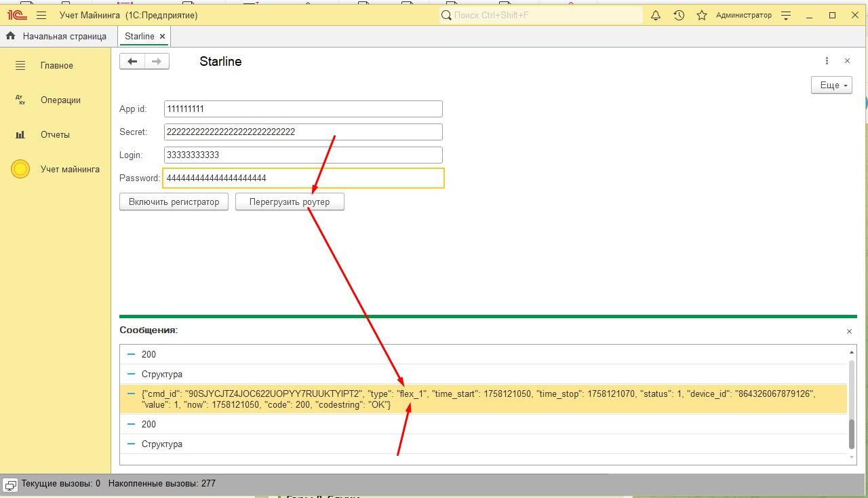Close the Starline tab
This screenshot has width=868, height=498.
tap(162, 36)
